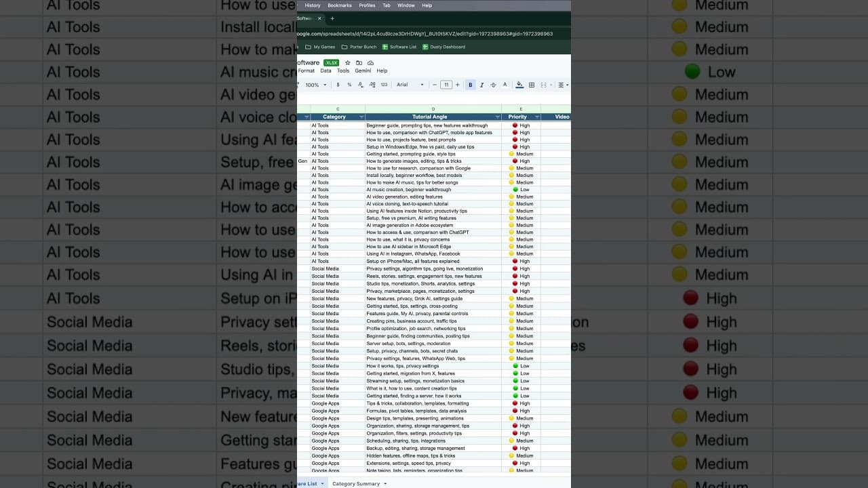Image resolution: width=868 pixels, height=488 pixels.
Task: Select column D header
Action: pos(433,109)
